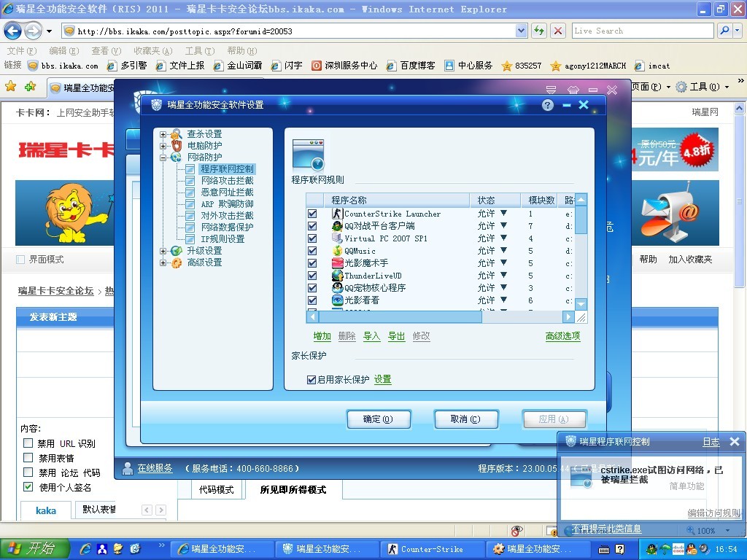Click program list scroll-down arrow
Image resolution: width=747 pixels, height=560 pixels.
point(581,304)
